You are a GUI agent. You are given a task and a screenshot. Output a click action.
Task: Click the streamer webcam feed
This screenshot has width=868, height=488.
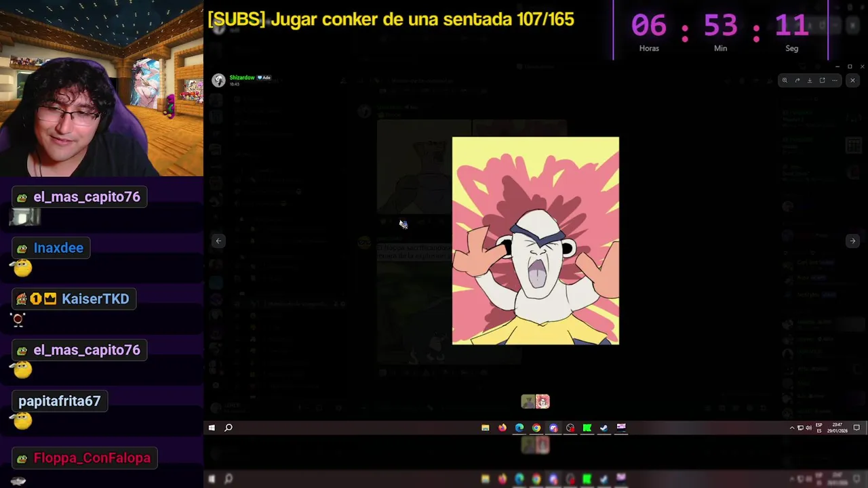[x=102, y=88]
